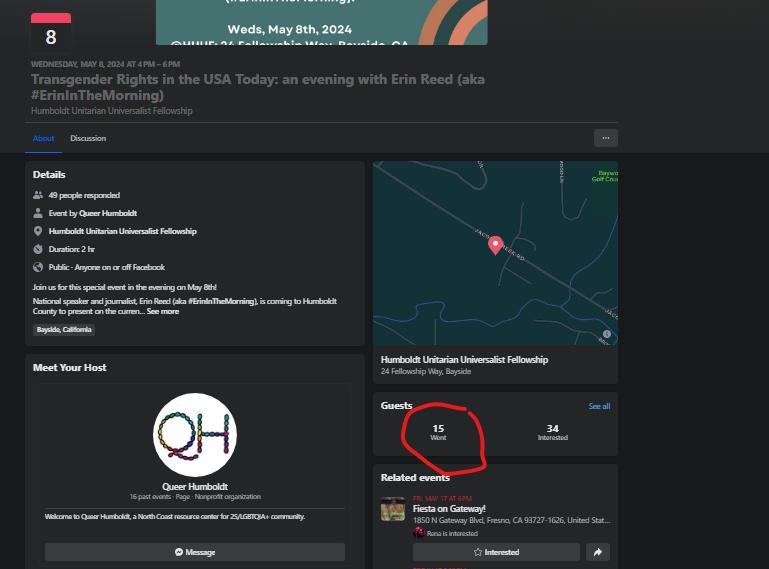View the 34 Interested guests
Image resolution: width=769 pixels, height=569 pixels.
tap(552, 432)
